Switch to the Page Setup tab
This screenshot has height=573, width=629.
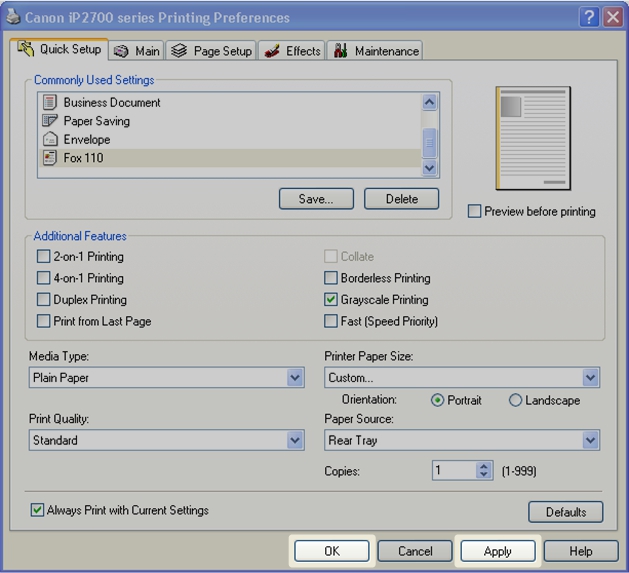pos(211,51)
